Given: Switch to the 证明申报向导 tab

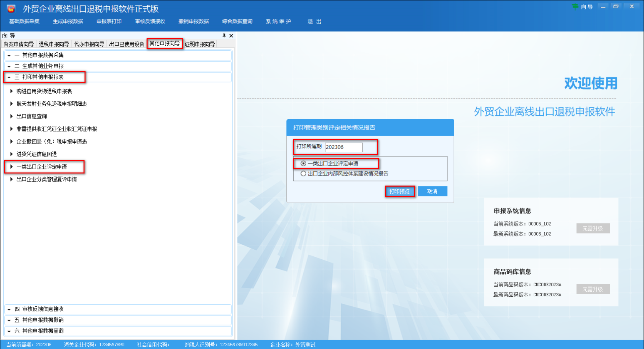Looking at the screenshot, I should [x=200, y=44].
